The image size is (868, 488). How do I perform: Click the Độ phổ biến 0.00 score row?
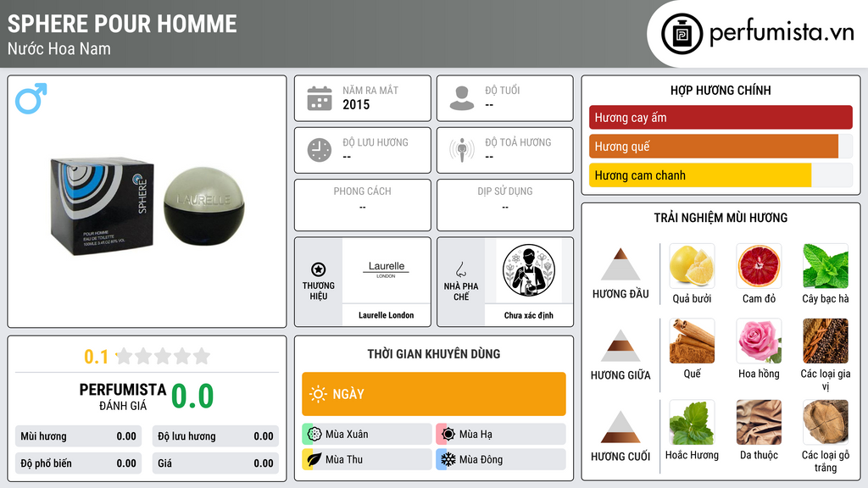tap(79, 463)
